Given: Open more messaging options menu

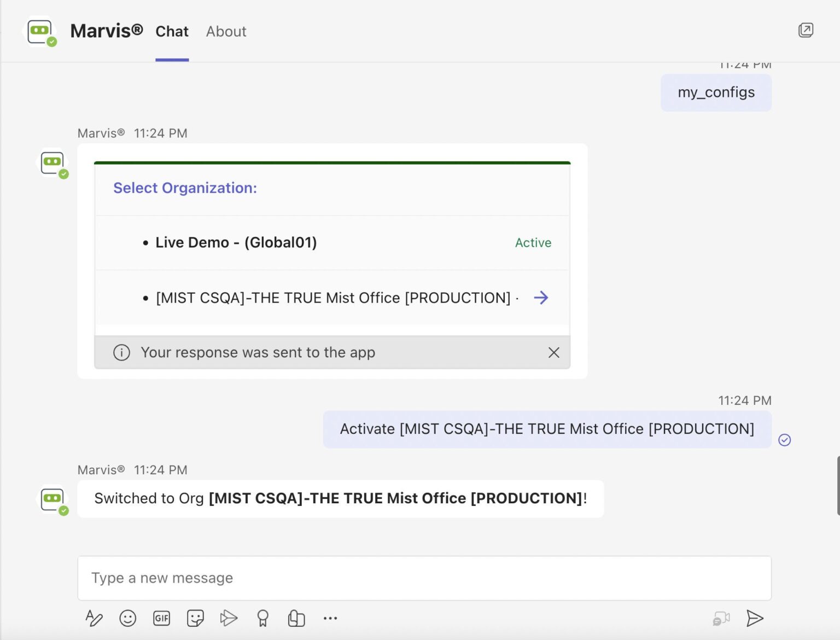Looking at the screenshot, I should pyautogui.click(x=330, y=618).
